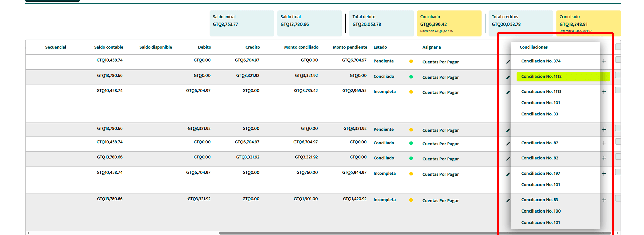Open Conciliacion No. 1113 link
The height and width of the screenshot is (235, 644).
pos(541,91)
